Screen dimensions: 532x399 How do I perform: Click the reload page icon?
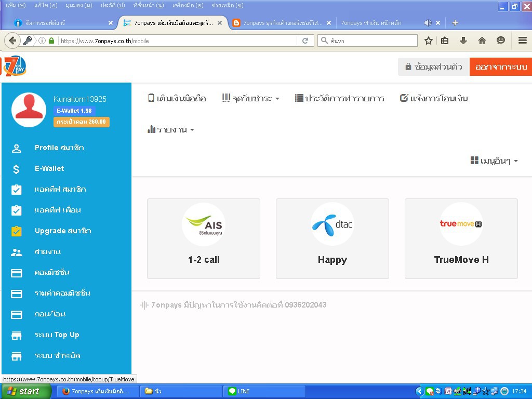coord(305,41)
